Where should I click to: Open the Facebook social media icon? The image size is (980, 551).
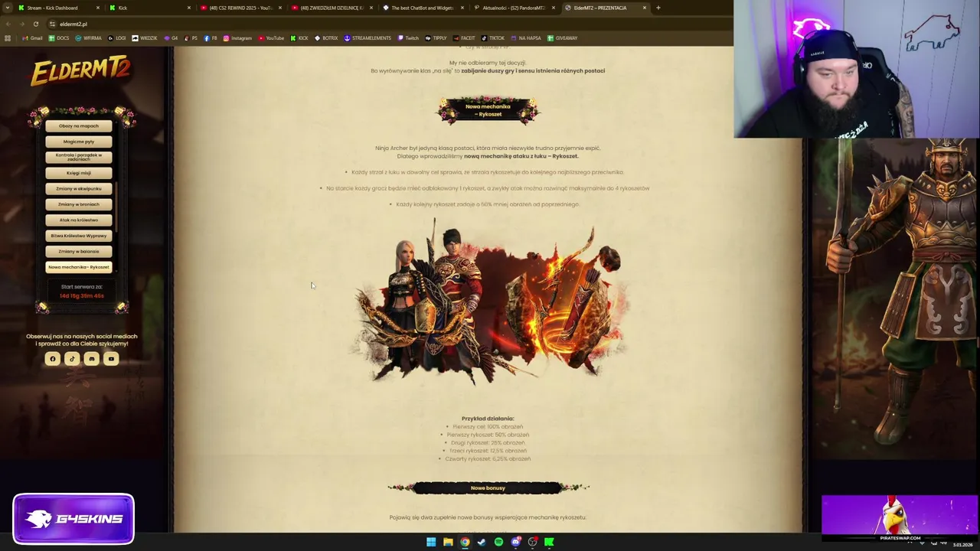[53, 359]
